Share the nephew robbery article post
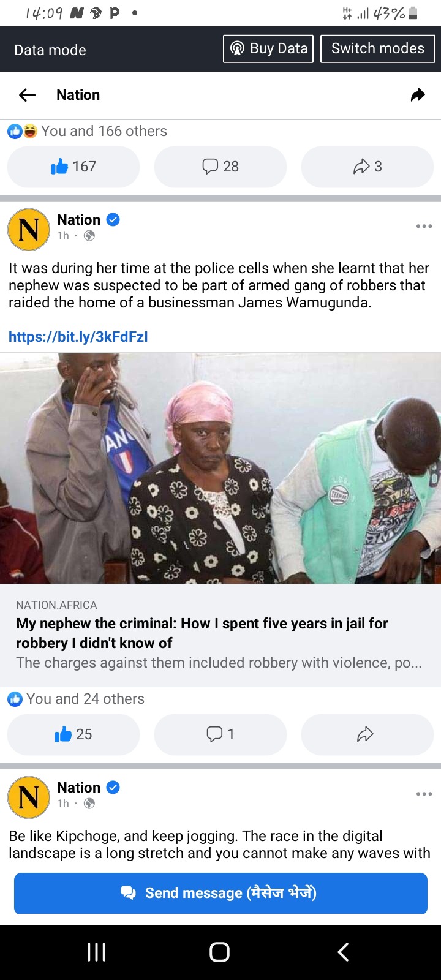 click(x=367, y=734)
